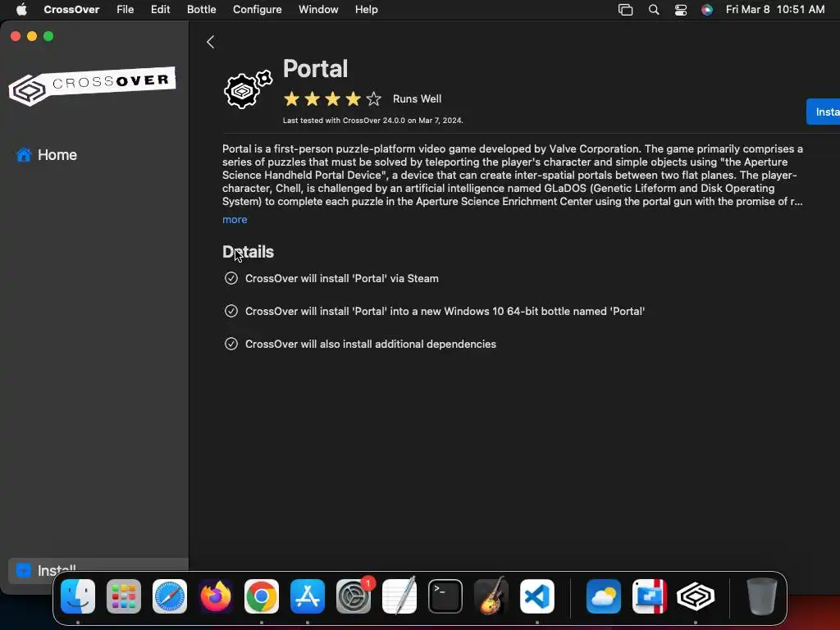Click 'CrossOver will install 'Portal' via Steam'
The image size is (840, 630).
(342, 279)
